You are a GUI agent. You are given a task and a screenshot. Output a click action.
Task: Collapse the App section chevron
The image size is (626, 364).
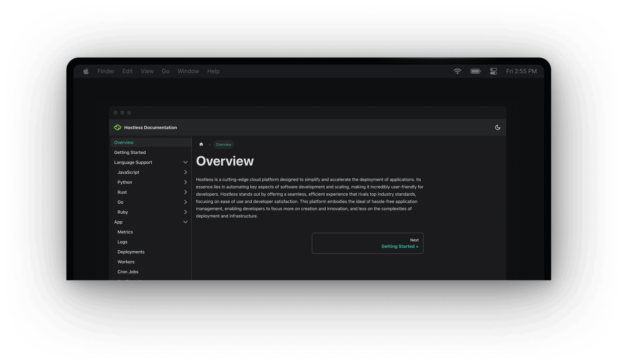tap(185, 222)
